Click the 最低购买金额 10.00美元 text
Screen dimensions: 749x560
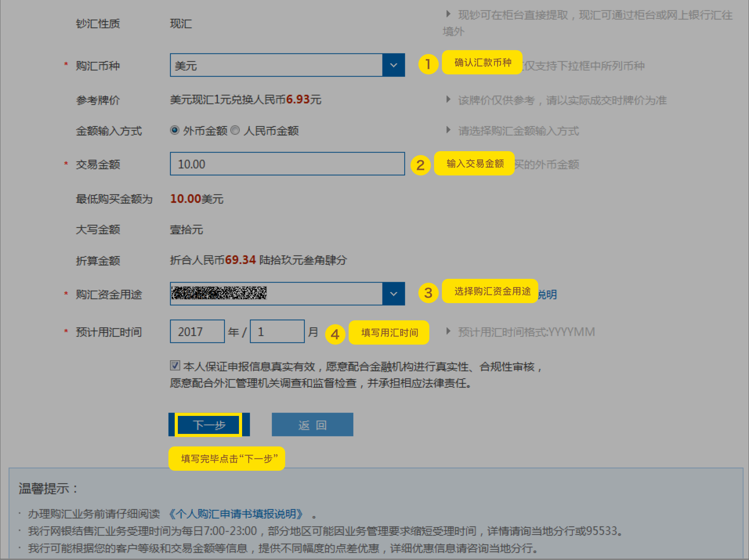click(x=197, y=199)
